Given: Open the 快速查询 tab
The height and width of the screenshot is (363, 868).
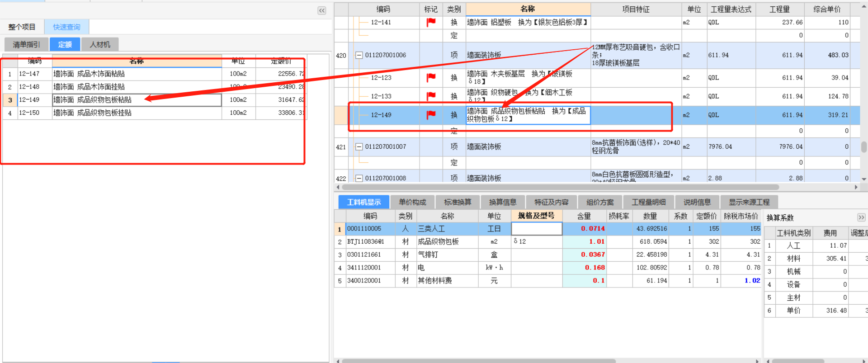Looking at the screenshot, I should pyautogui.click(x=66, y=27).
